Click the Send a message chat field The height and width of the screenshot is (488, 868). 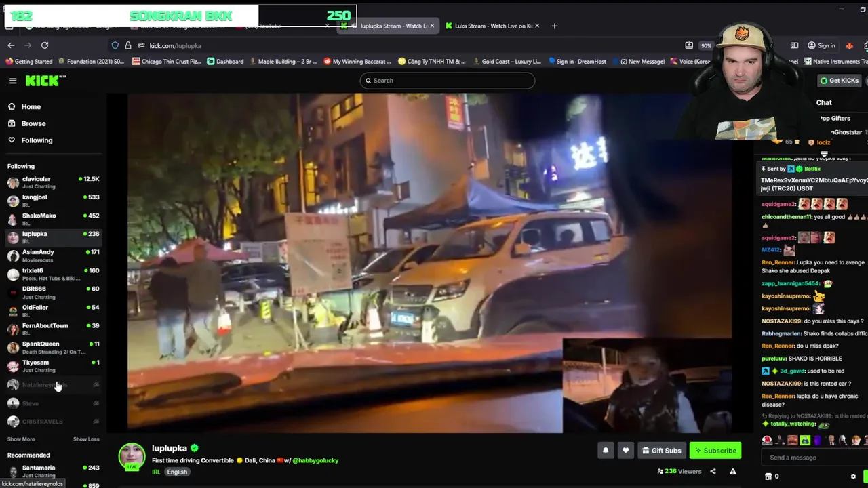(x=814, y=457)
